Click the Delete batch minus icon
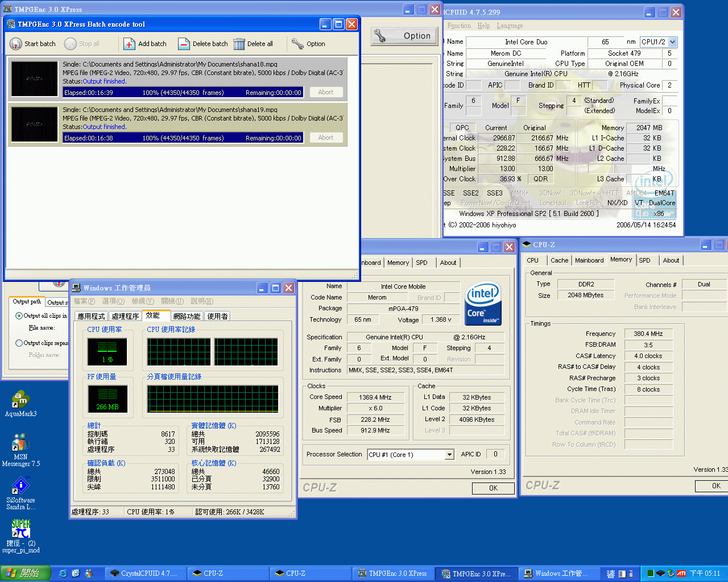This screenshot has height=582, width=728. pyautogui.click(x=184, y=44)
